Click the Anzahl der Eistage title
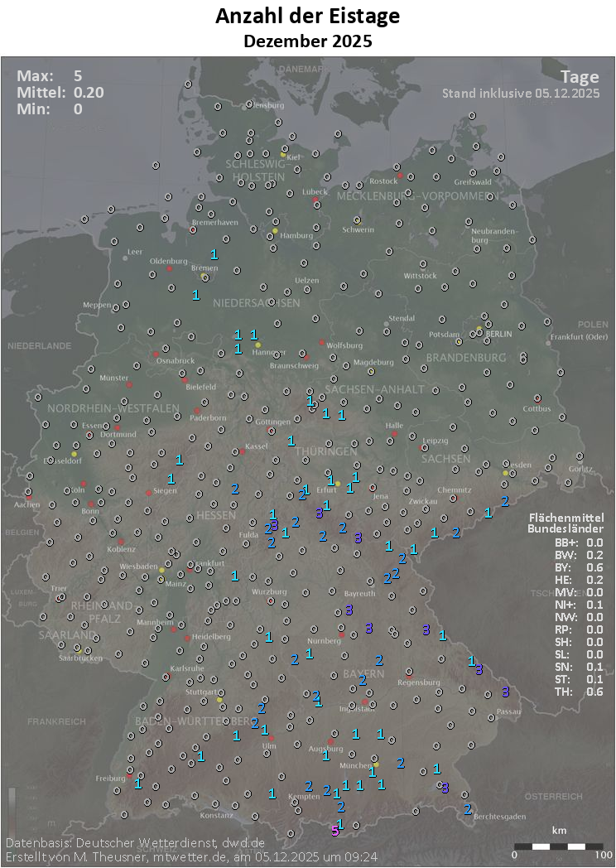This screenshot has width=616, height=868. point(307,16)
